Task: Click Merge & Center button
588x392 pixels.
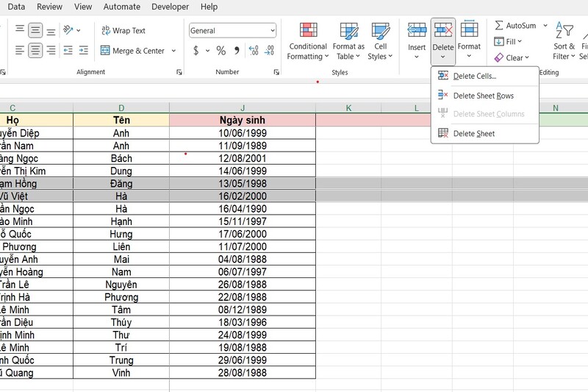Action: pyautogui.click(x=132, y=50)
